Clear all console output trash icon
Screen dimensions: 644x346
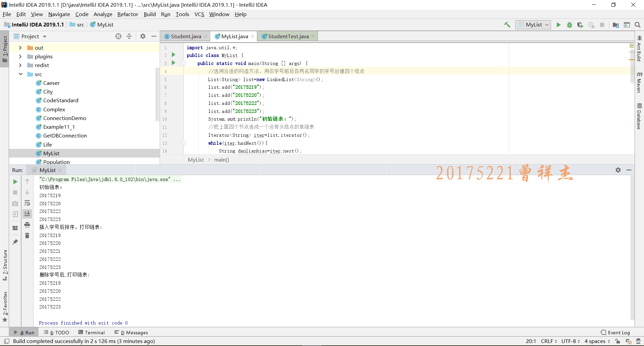pyautogui.click(x=27, y=236)
